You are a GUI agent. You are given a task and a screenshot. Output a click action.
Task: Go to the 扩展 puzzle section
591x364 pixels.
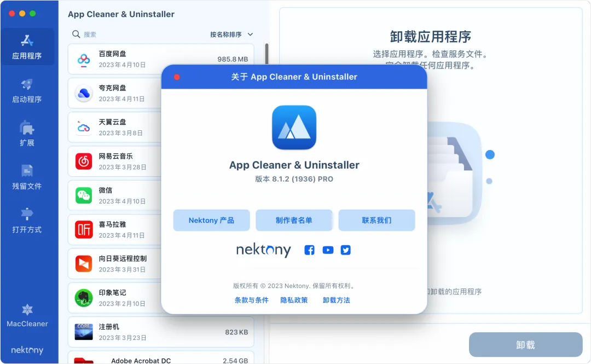coord(27,134)
